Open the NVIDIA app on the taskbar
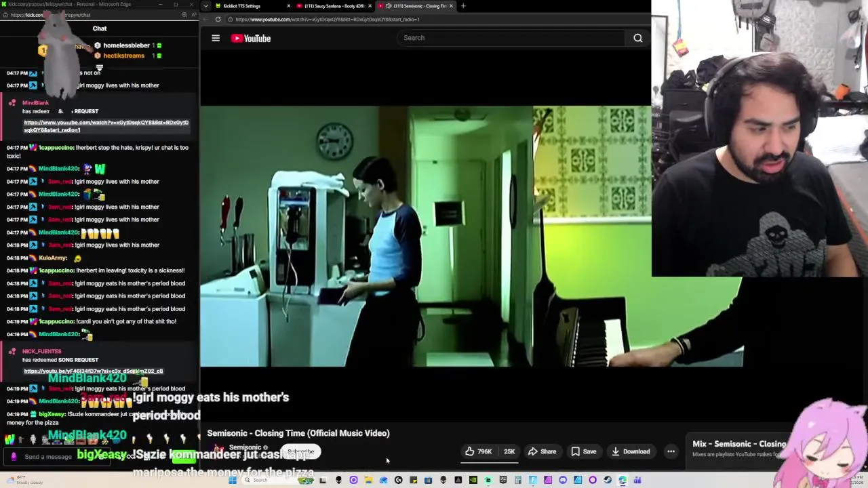868x488 pixels. coord(473,480)
